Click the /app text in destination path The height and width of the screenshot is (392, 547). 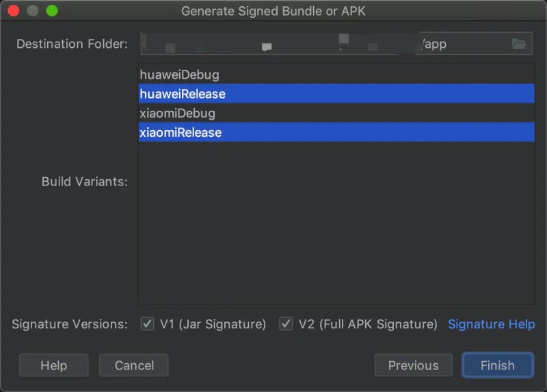click(x=434, y=44)
